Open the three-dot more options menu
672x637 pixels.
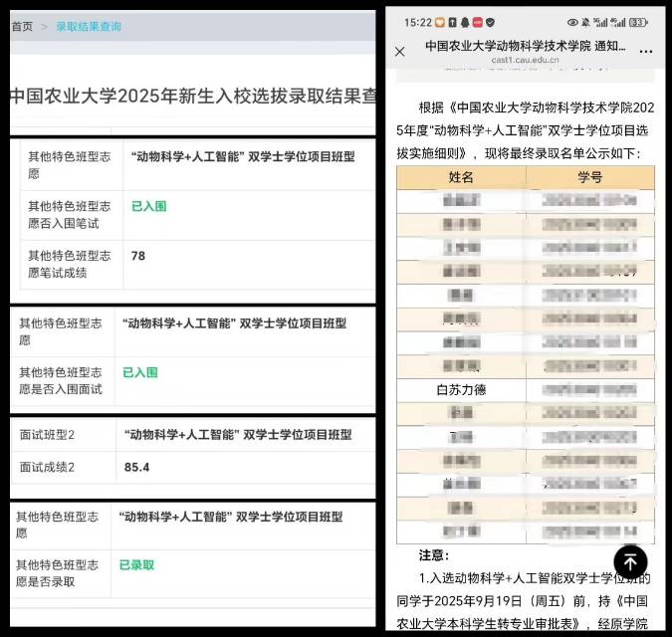click(x=645, y=52)
